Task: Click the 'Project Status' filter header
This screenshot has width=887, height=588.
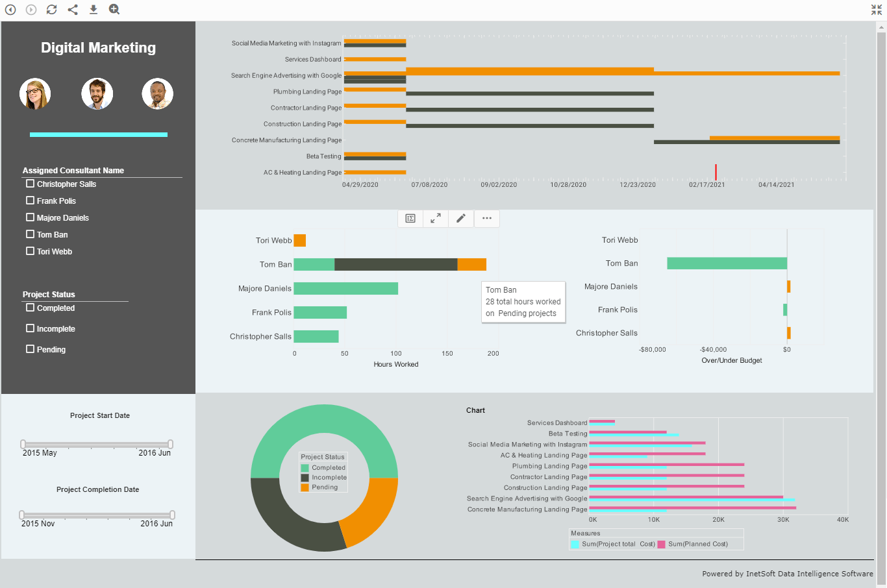Action: tap(49, 294)
